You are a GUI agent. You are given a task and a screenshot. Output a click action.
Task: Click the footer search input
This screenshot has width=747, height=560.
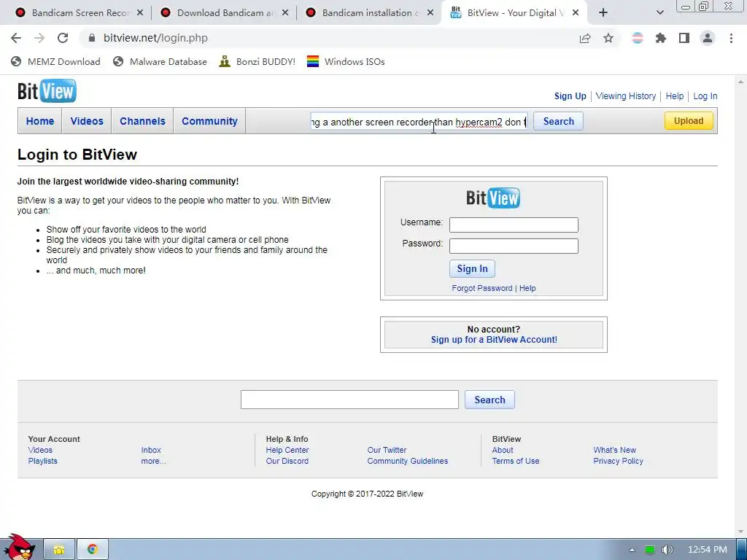(349, 400)
